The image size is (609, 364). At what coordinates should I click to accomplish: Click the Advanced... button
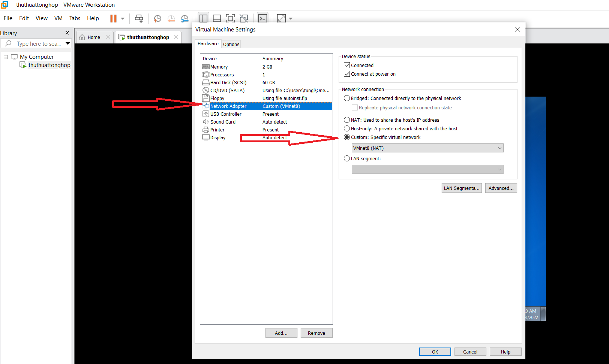(x=501, y=188)
